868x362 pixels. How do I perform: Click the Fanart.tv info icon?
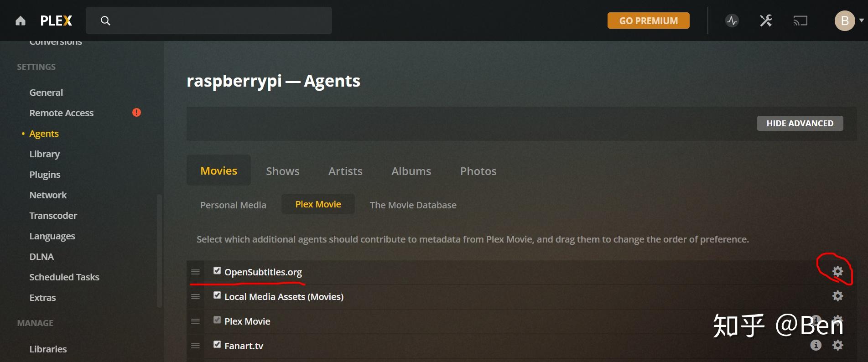816,346
